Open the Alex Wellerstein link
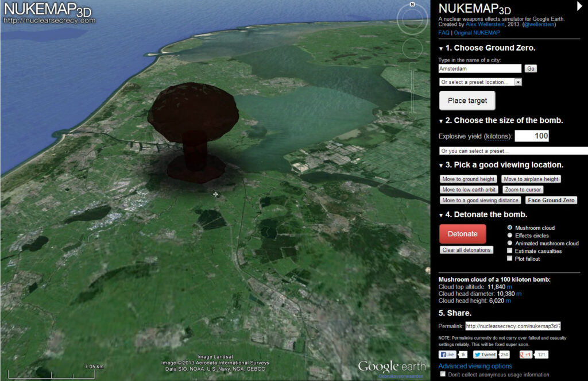Screen dimensions: 588x381 point(485,24)
